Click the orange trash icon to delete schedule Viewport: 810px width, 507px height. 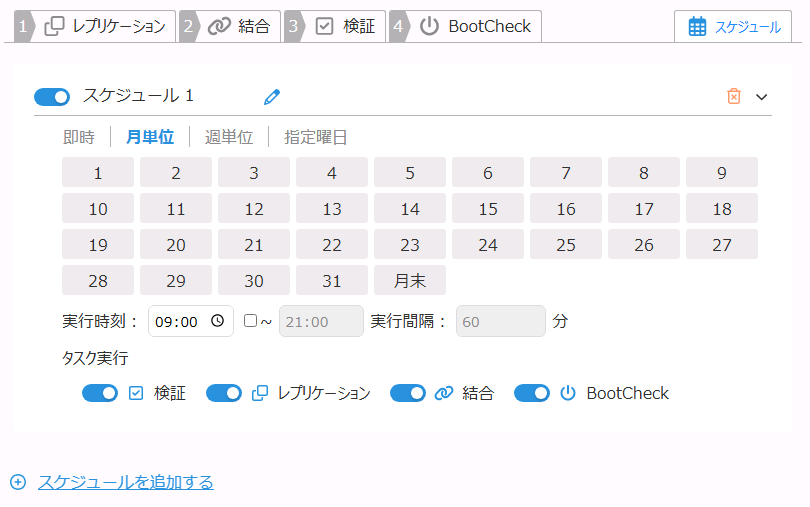(734, 96)
